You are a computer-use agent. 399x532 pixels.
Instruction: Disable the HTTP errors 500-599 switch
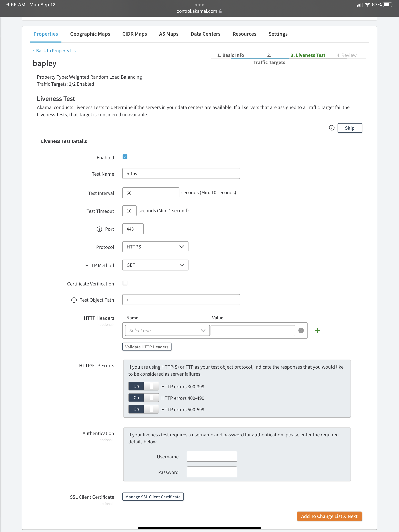coord(143,409)
